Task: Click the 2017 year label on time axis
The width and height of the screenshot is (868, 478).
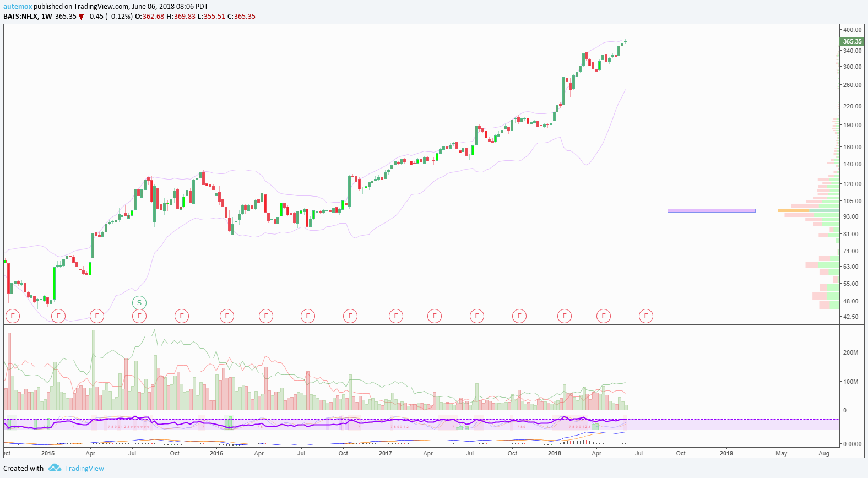Action: (386, 453)
